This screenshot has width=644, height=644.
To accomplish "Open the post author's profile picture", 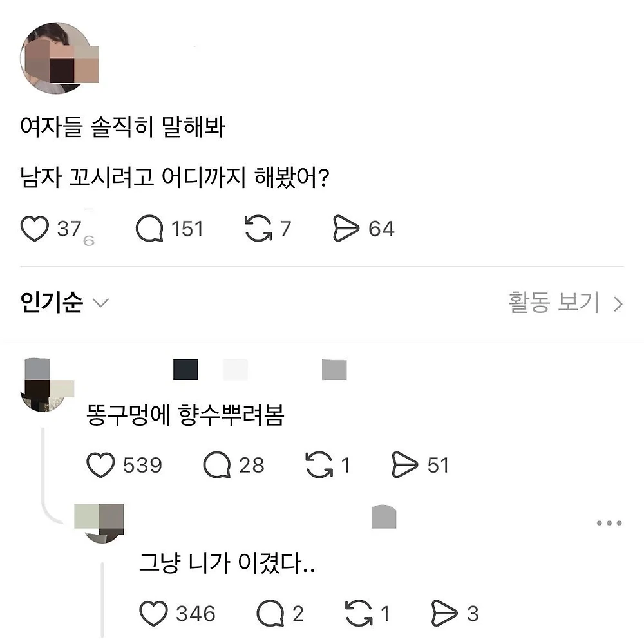I will pos(57,58).
